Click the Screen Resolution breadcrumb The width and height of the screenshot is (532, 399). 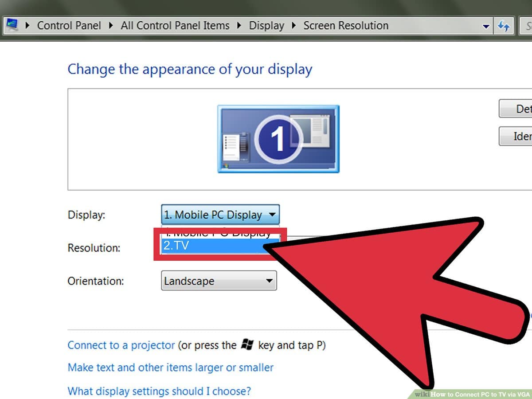[346, 26]
